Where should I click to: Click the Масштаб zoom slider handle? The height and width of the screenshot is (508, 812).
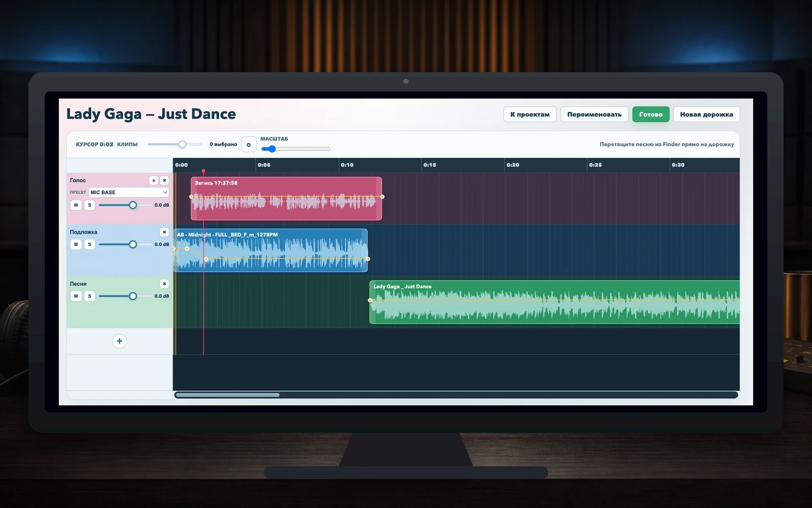tap(272, 149)
